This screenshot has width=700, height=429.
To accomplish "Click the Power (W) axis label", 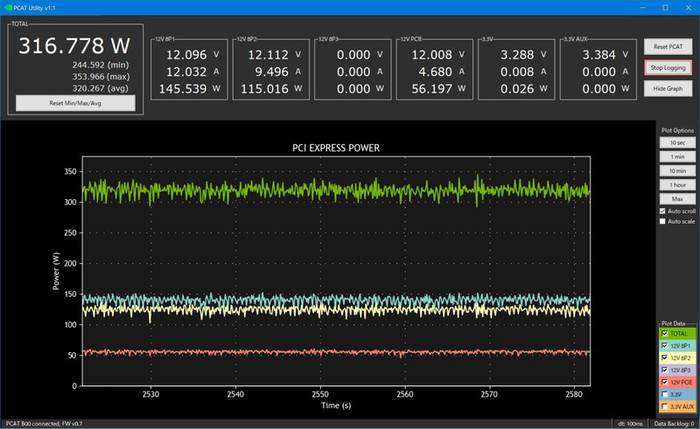I will [56, 271].
